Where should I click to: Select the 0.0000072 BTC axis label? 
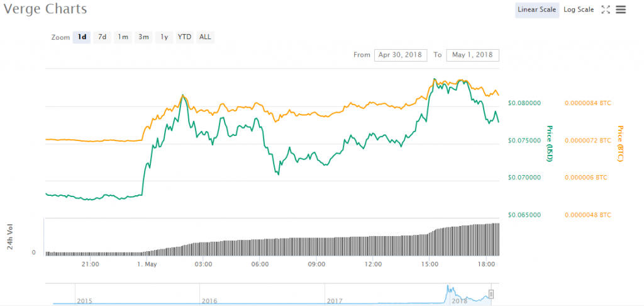[588, 140]
